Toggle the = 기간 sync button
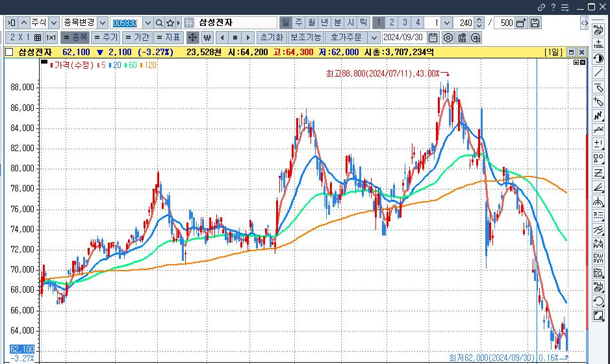The height and width of the screenshot is (364, 610). coord(136,38)
